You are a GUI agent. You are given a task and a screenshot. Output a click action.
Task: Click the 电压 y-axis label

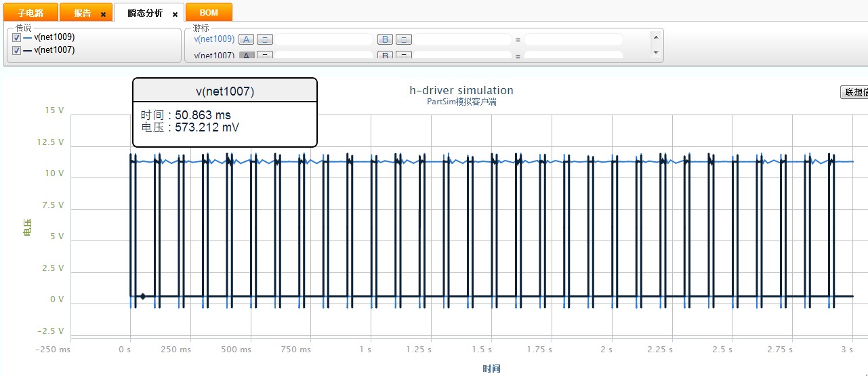27,228
